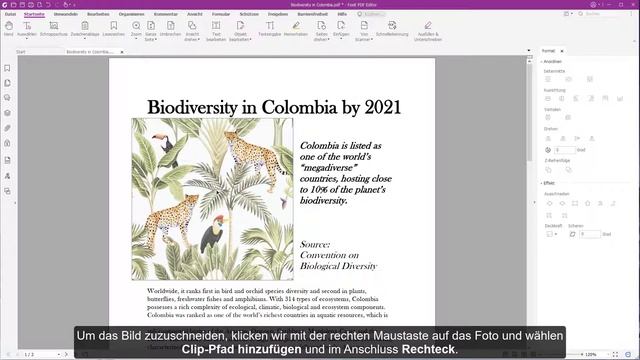Open the layers panel in left sidebar
The height and width of the screenshot is (360, 640).
(x=7, y=113)
